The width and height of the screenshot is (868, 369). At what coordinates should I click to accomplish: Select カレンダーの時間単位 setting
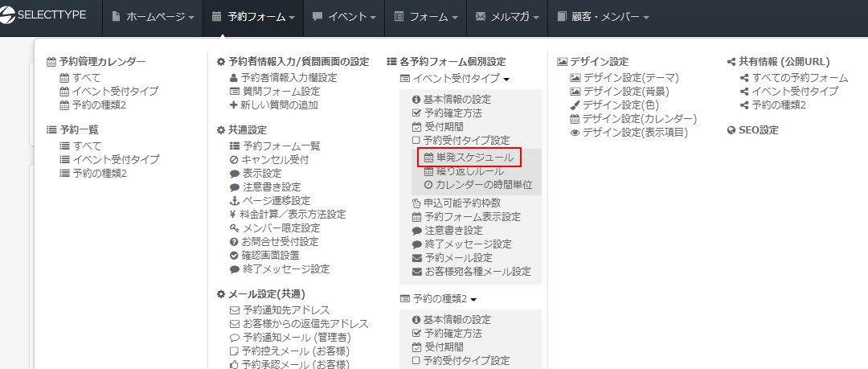pos(483,185)
